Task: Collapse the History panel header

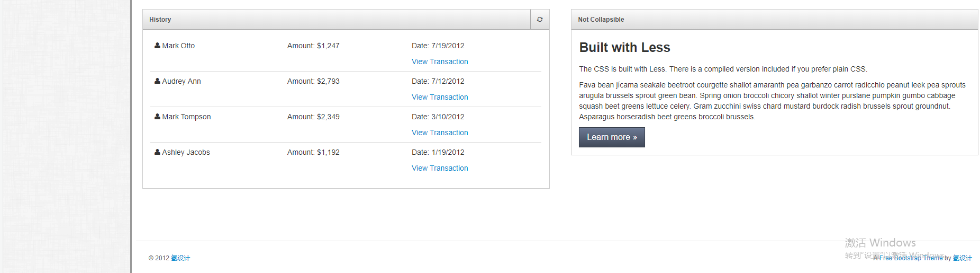Action: point(337,20)
